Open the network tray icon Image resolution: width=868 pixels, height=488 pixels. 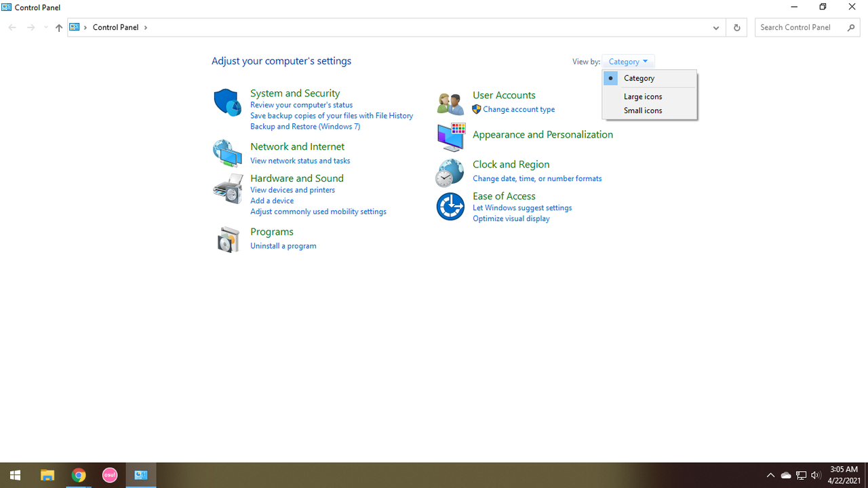[801, 475]
